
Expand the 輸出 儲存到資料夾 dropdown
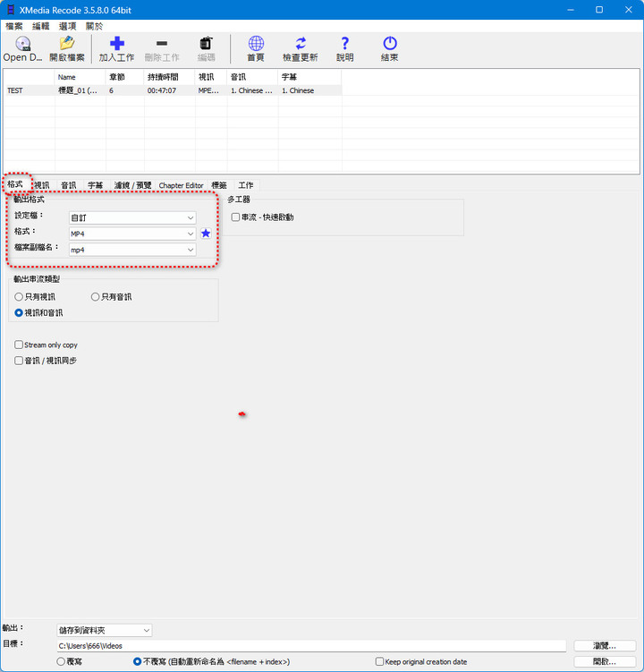(x=104, y=630)
